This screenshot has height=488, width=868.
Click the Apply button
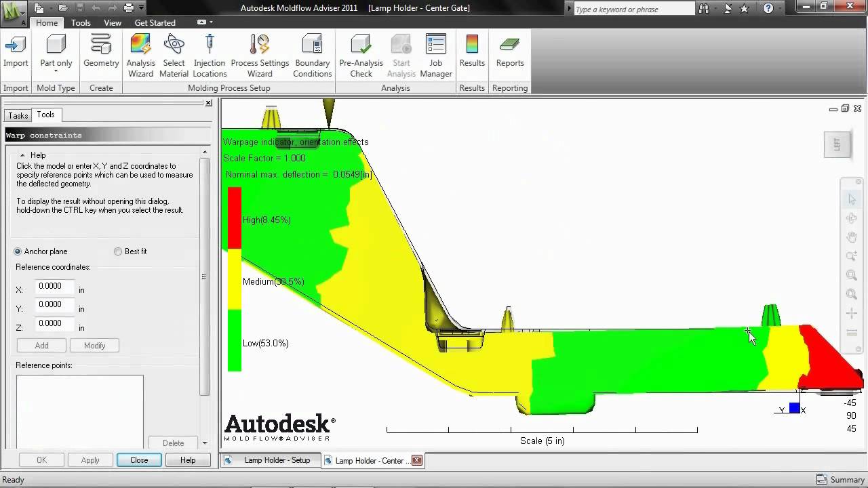(90, 460)
